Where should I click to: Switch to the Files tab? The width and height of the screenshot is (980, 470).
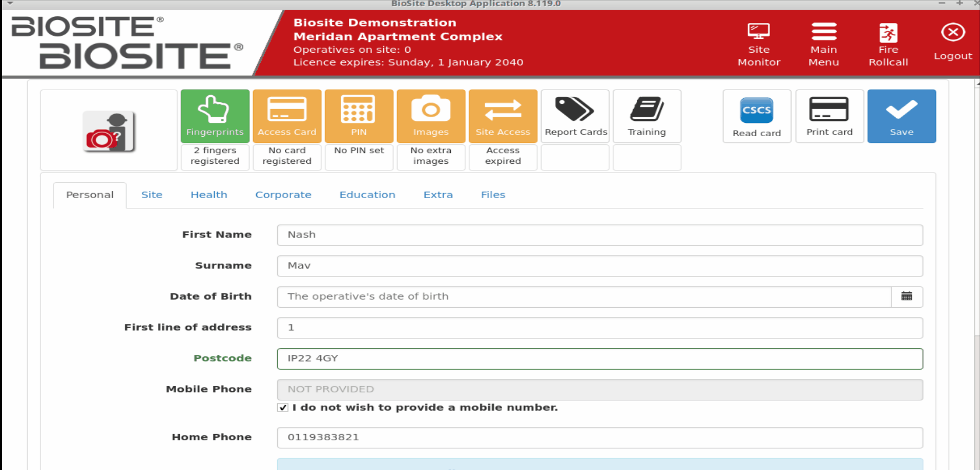[x=493, y=195]
